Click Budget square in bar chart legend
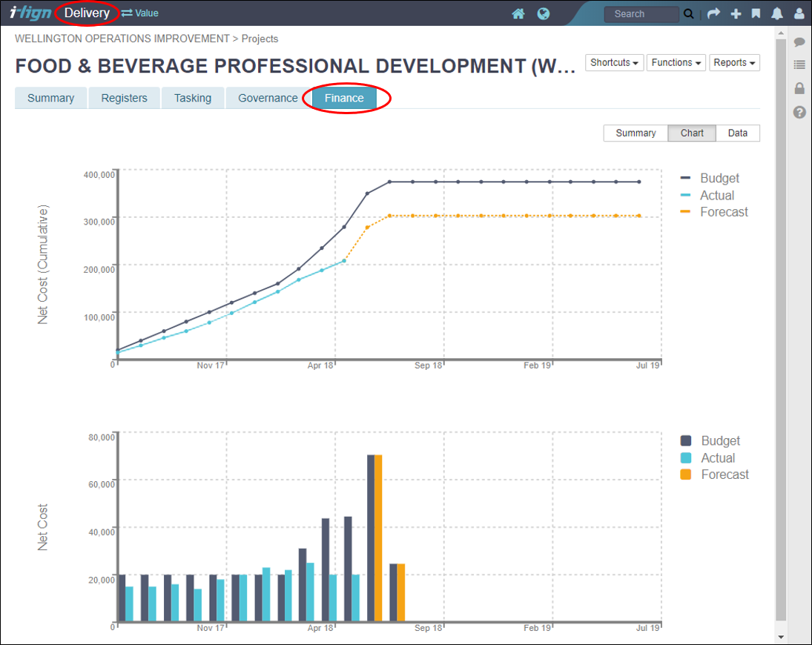This screenshot has height=645, width=812. pyautogui.click(x=686, y=440)
